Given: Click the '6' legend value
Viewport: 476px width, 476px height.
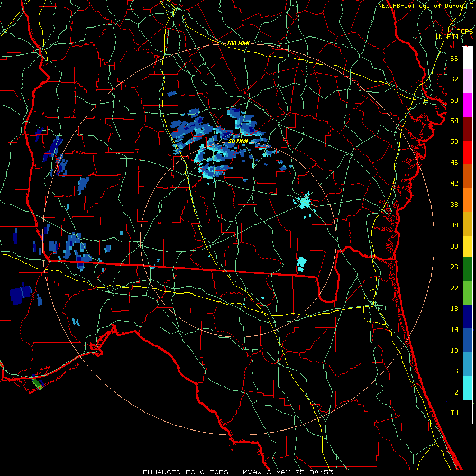Looking at the screenshot, I should coord(456,371).
